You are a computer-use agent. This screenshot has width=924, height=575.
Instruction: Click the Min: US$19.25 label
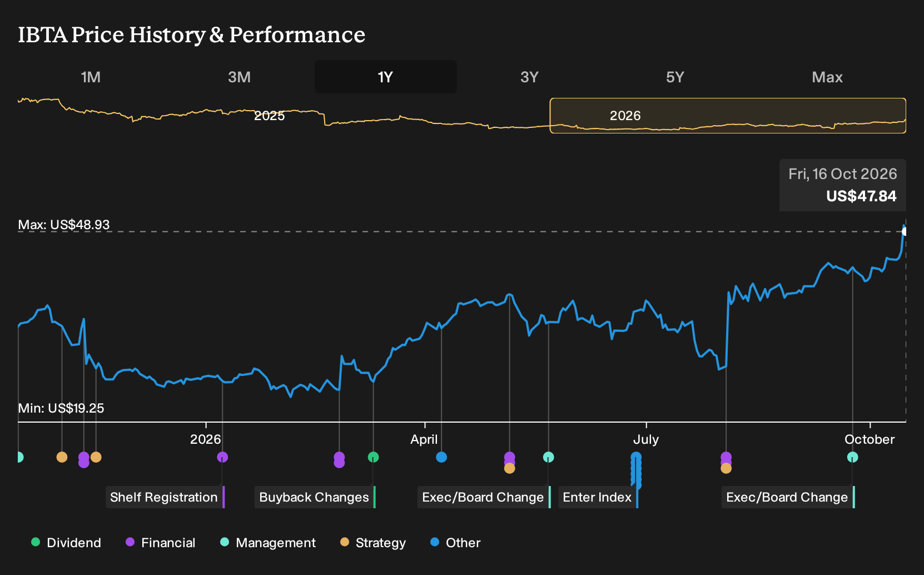pyautogui.click(x=61, y=408)
